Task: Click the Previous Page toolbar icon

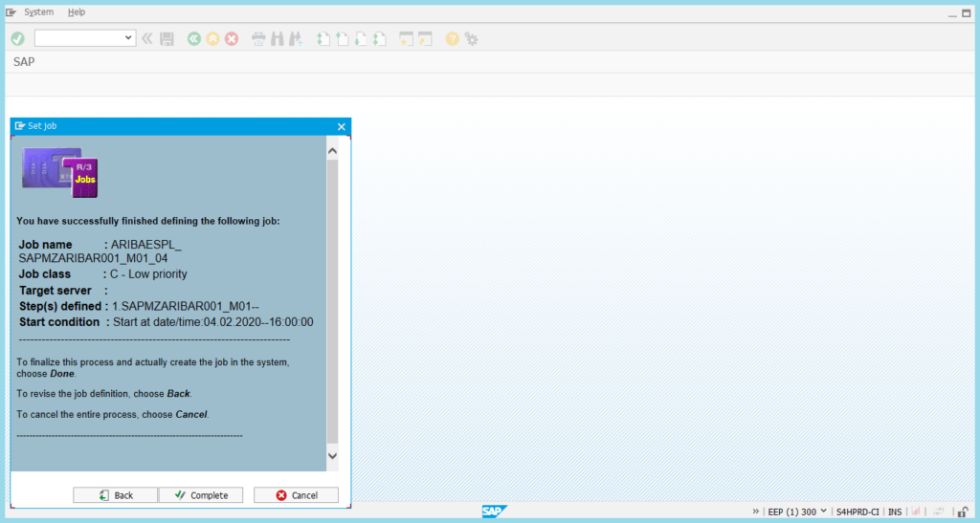Action: pos(342,38)
